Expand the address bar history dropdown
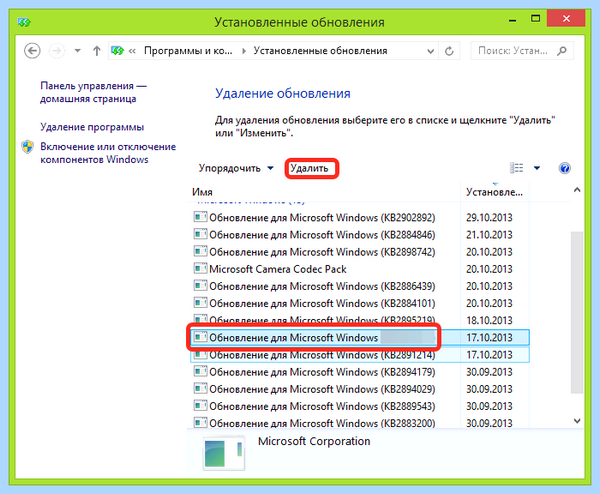The image size is (600, 494). [430, 51]
